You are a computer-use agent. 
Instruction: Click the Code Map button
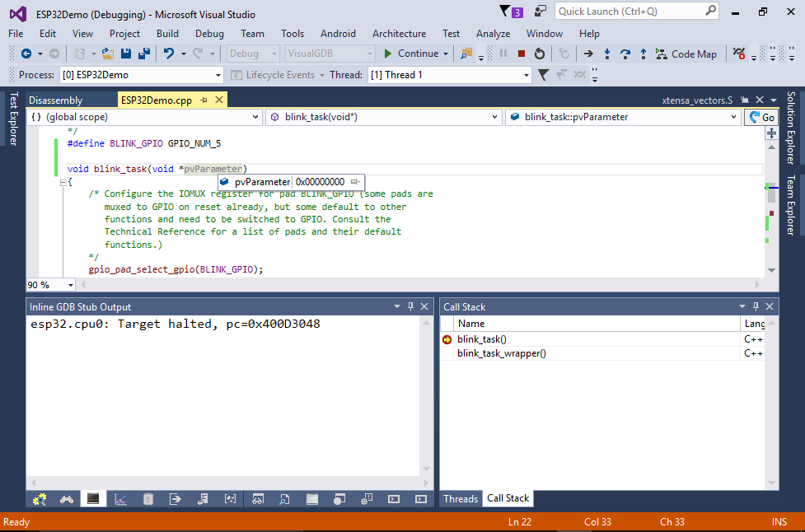click(686, 54)
